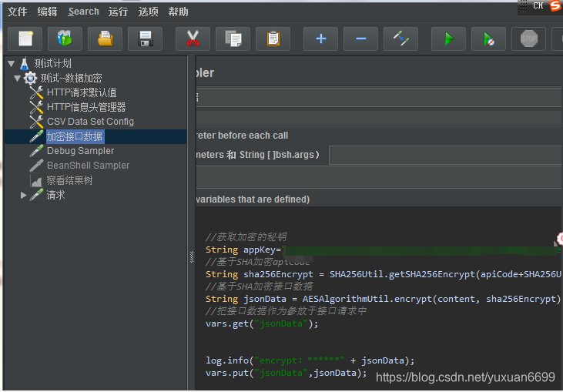
Task: Collapse the 测试--数据加密 thread group
Action: (x=17, y=79)
